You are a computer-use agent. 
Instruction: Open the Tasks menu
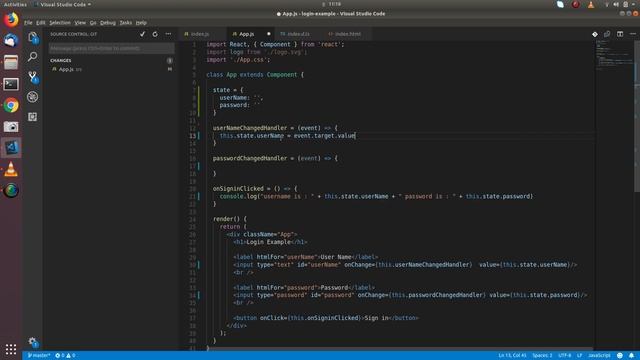[126, 23]
